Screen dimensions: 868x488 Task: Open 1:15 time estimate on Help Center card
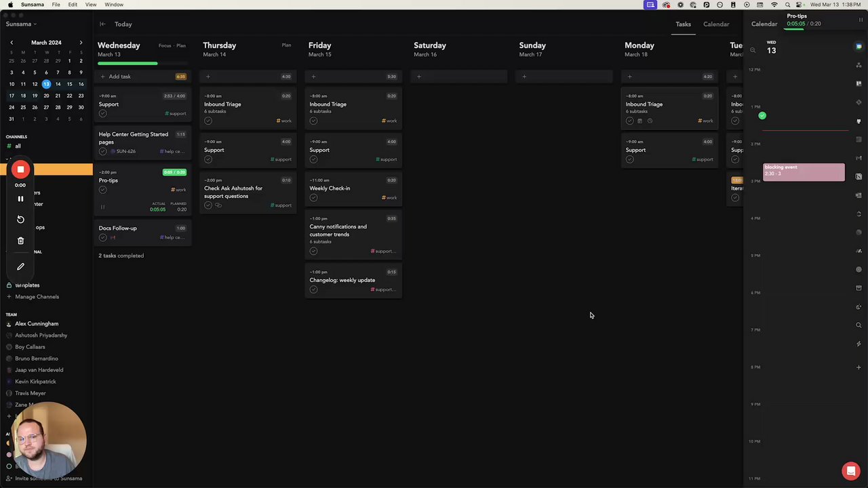[x=180, y=134]
